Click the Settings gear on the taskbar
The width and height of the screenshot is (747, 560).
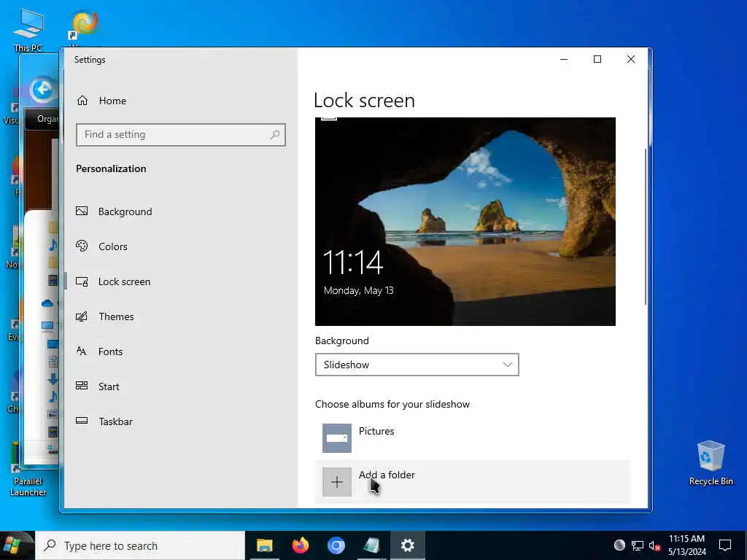pos(407,545)
